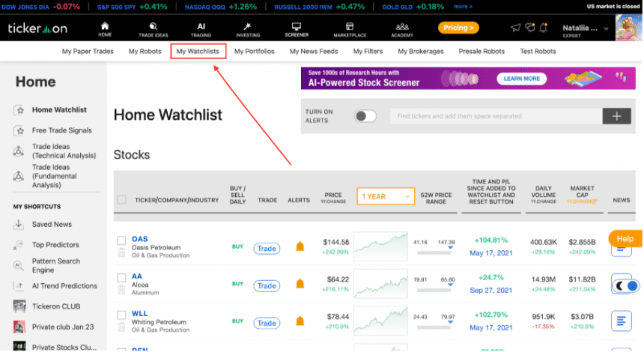Open the My Portfolios tab
This screenshot has height=352, width=644.
click(x=255, y=52)
